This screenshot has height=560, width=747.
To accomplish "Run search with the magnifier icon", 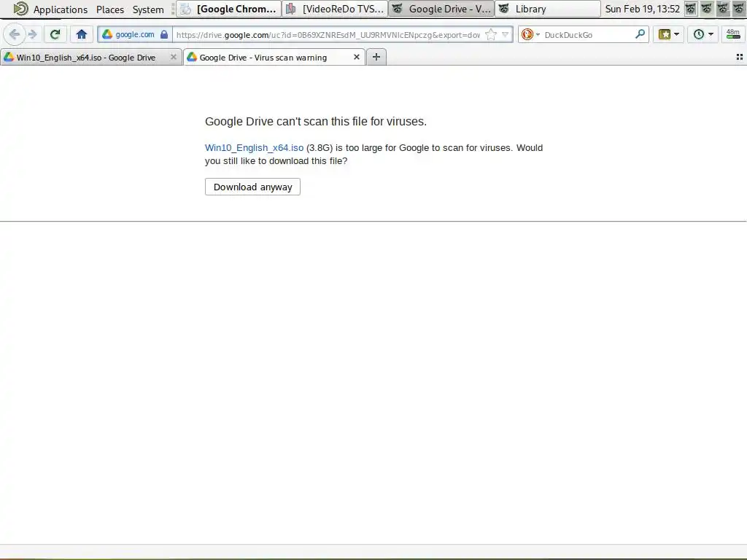I will point(640,34).
